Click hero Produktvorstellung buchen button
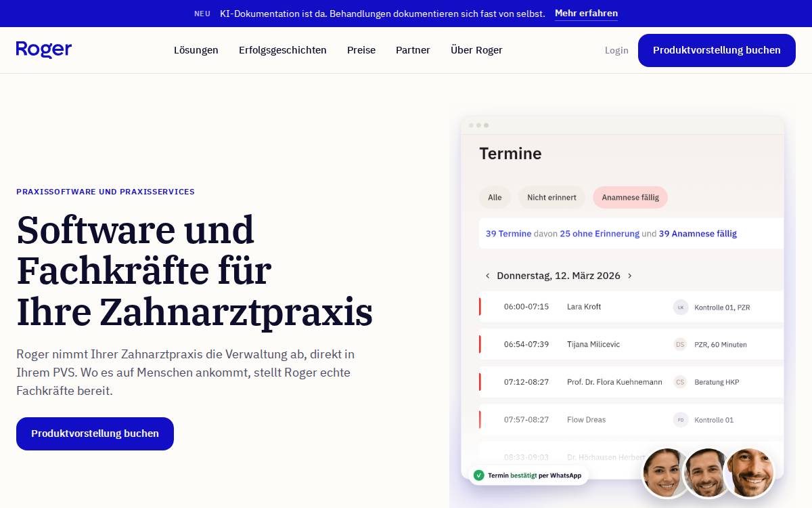Screen dimensions: 812x508 click(x=95, y=433)
